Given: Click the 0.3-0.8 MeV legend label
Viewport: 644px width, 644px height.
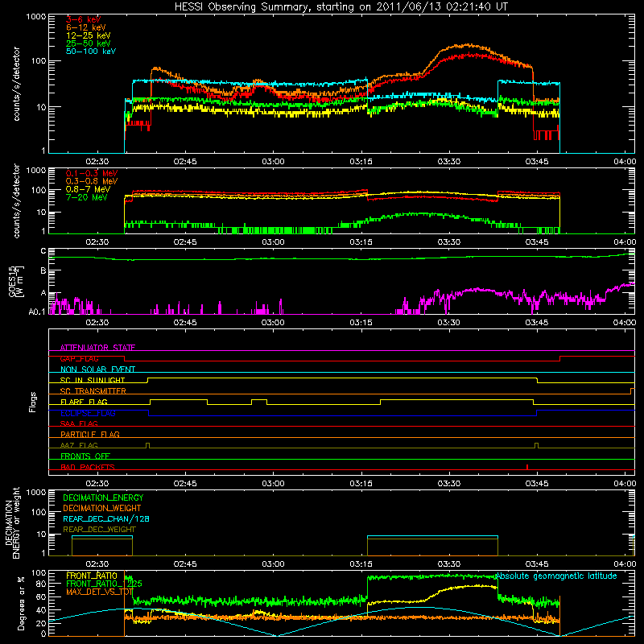Looking at the screenshot, I should [92, 181].
